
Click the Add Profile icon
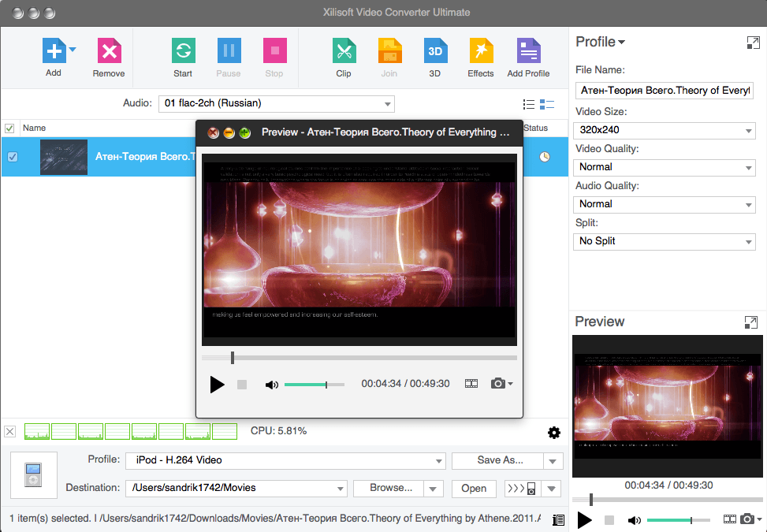click(529, 50)
